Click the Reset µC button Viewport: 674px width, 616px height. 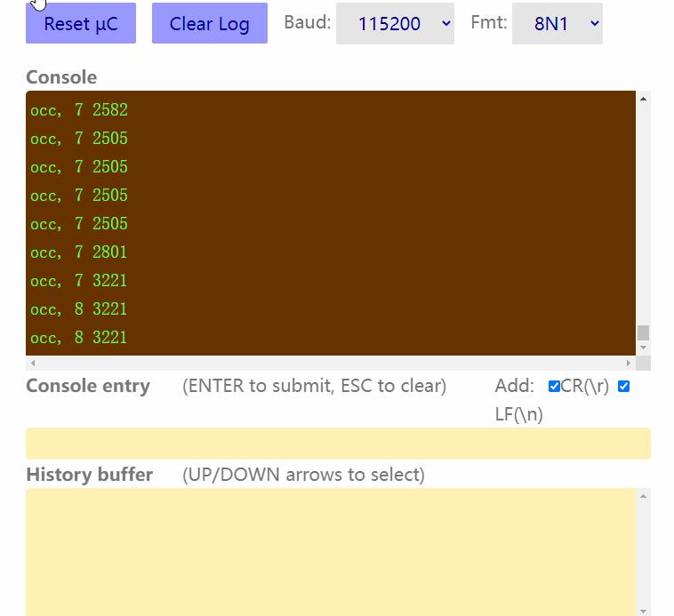[x=81, y=23]
